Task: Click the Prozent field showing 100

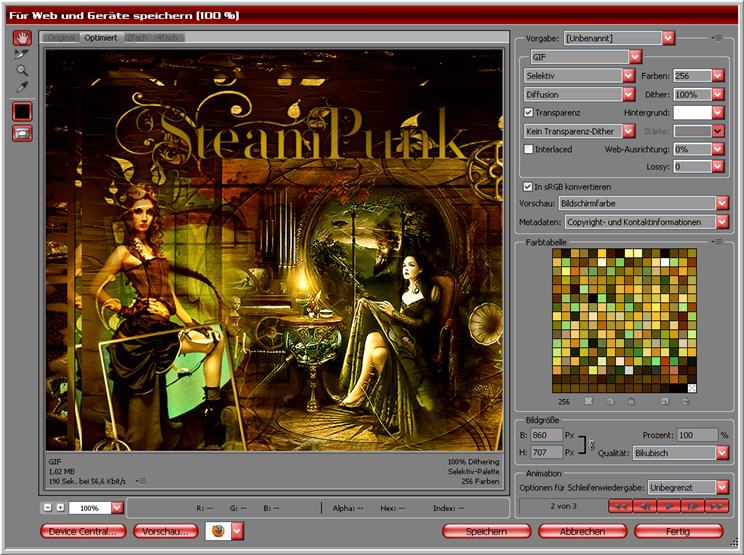Action: point(697,435)
